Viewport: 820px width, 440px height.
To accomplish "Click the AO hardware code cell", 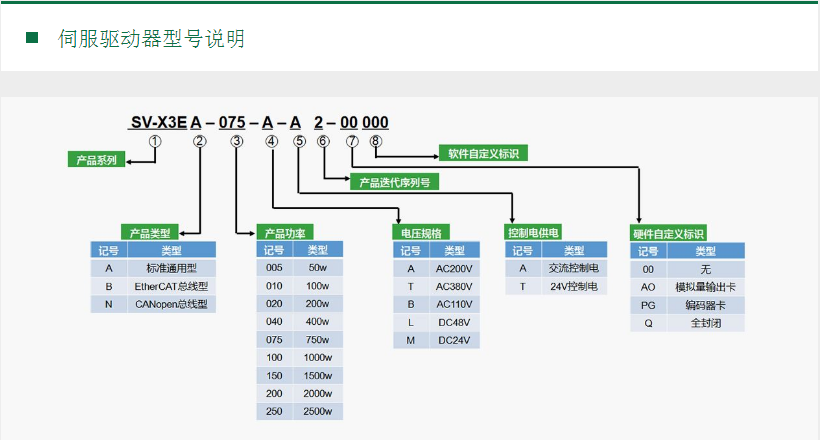I will tap(648, 287).
